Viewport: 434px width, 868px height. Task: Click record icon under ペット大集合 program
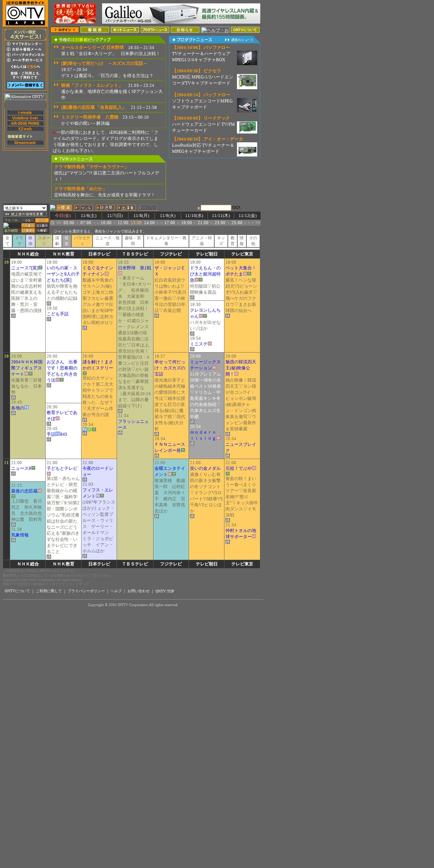click(227, 316)
